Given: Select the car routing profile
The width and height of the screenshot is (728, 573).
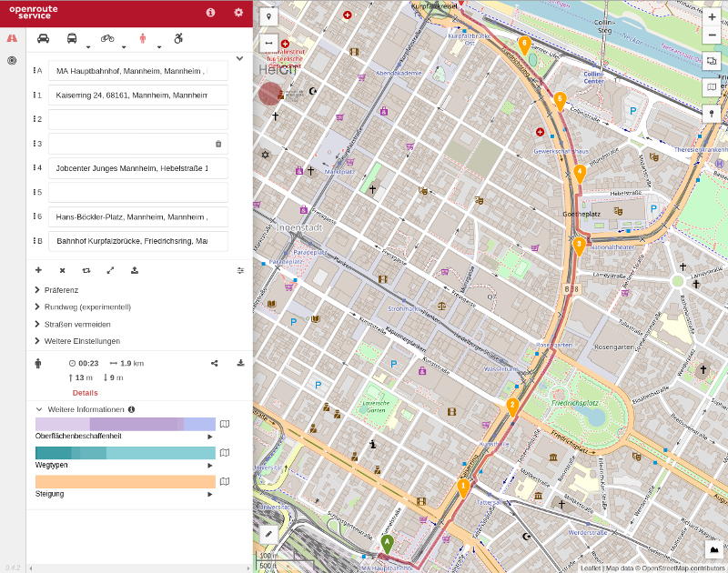Looking at the screenshot, I should click(x=43, y=38).
